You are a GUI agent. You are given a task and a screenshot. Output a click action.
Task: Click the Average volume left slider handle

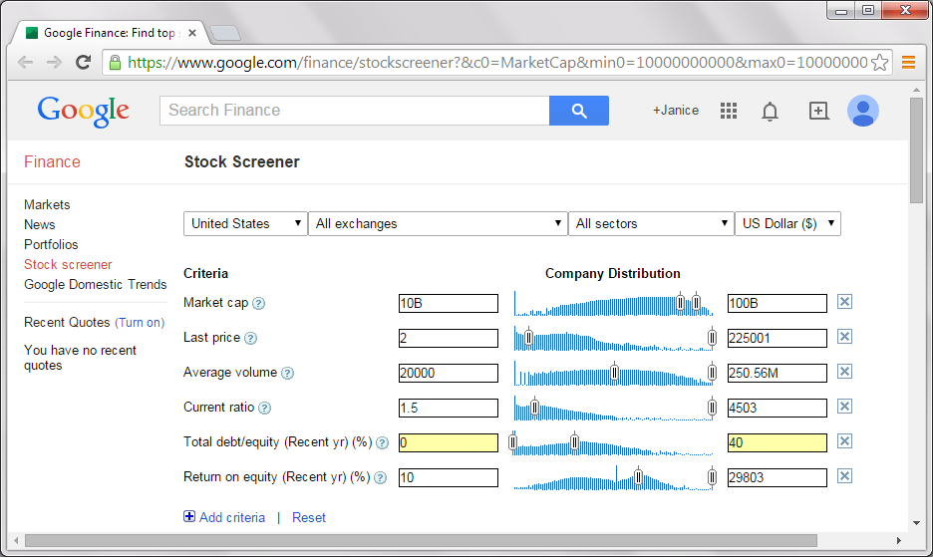coord(615,373)
